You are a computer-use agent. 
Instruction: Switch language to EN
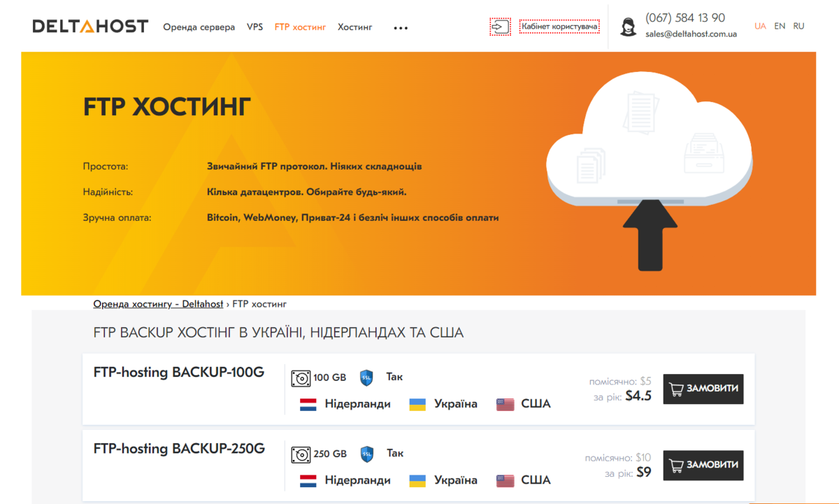(x=780, y=26)
